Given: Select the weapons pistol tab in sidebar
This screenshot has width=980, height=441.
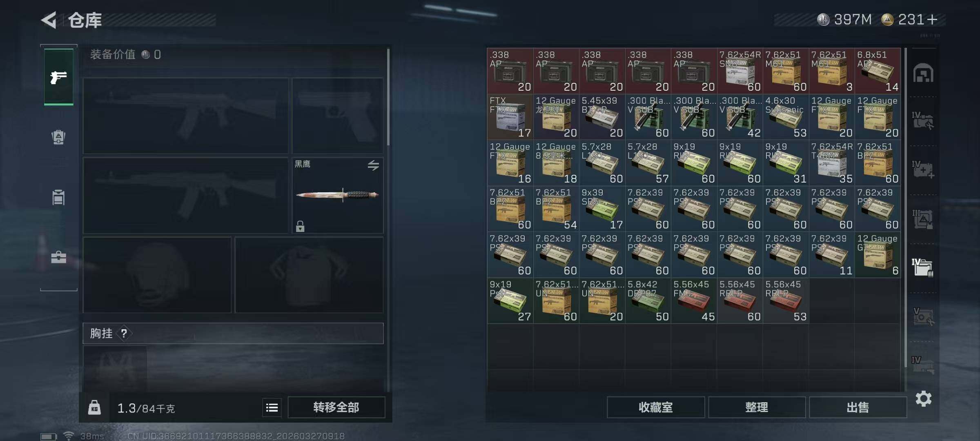Looking at the screenshot, I should point(59,77).
